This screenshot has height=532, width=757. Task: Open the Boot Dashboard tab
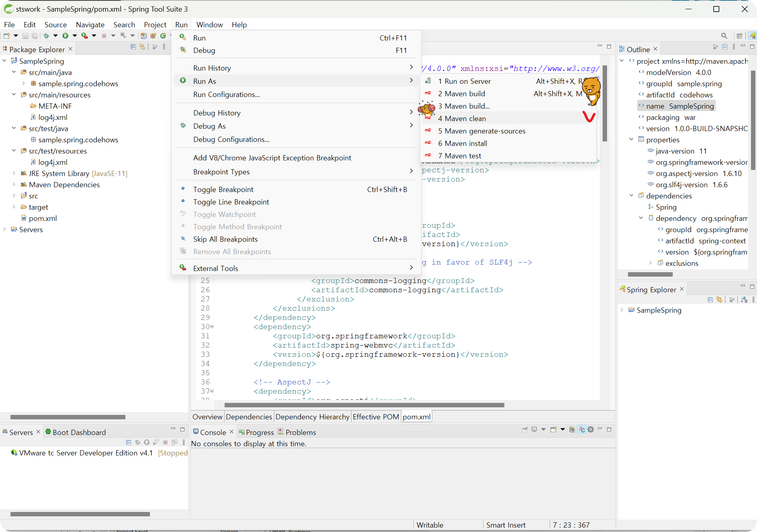[x=76, y=432]
